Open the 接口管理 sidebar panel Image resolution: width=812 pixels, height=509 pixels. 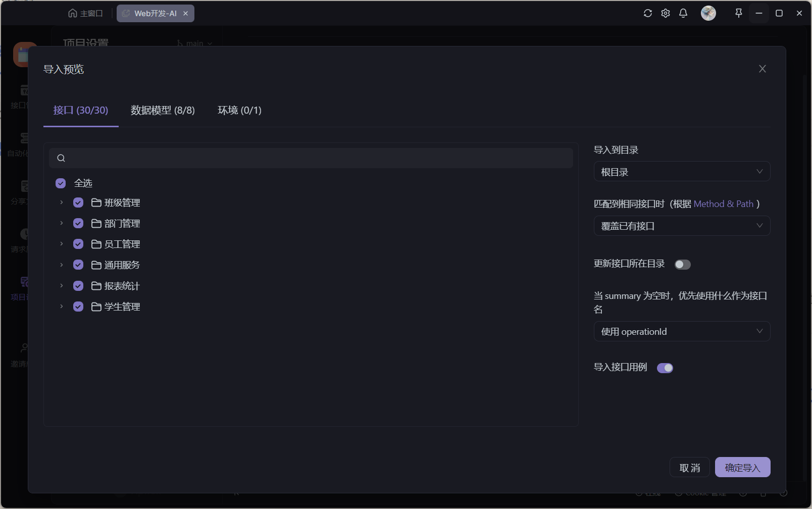click(x=20, y=96)
